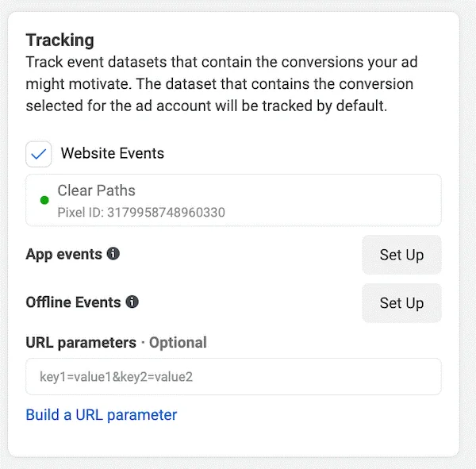Click the green status dot for Clear Paths
This screenshot has height=469, width=476.
[x=44, y=200]
